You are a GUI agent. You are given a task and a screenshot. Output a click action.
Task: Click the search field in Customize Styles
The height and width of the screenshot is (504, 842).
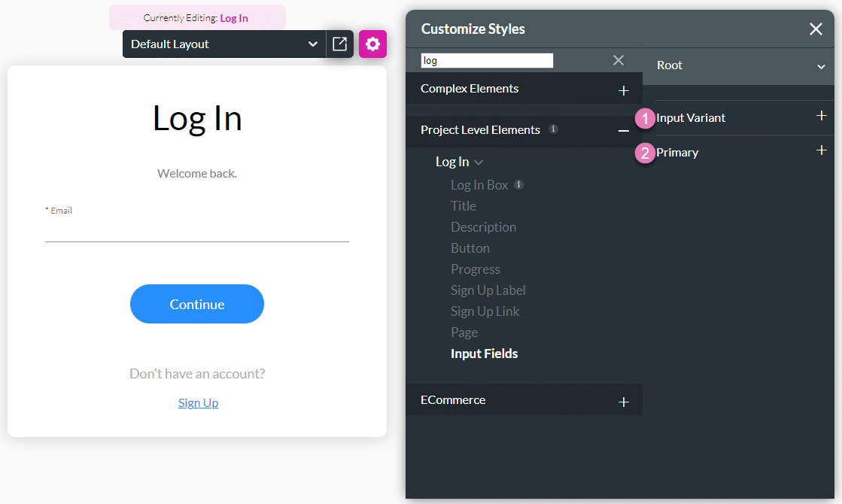(486, 60)
